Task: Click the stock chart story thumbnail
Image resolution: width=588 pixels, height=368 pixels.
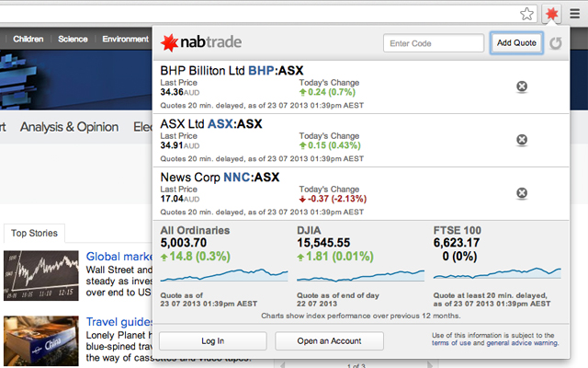Action: (41, 276)
